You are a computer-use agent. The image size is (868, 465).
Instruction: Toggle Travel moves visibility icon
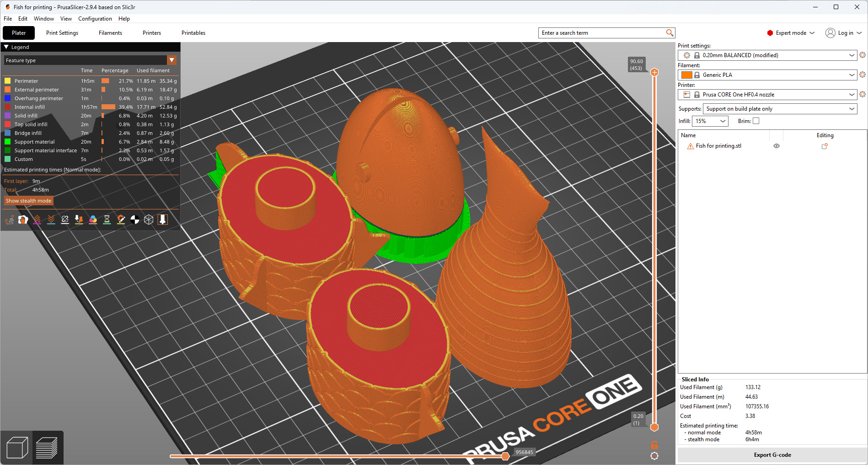(9, 220)
